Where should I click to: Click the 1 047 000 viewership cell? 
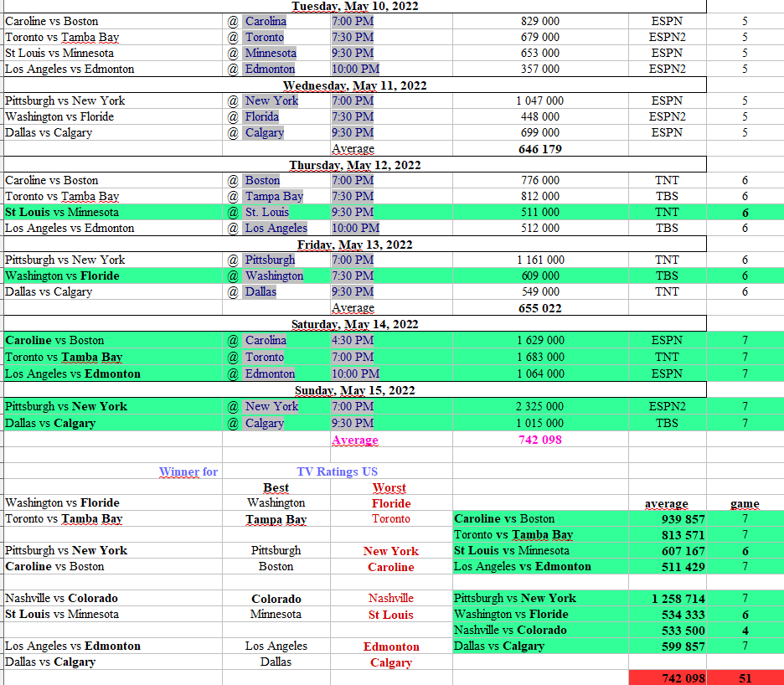(540, 100)
